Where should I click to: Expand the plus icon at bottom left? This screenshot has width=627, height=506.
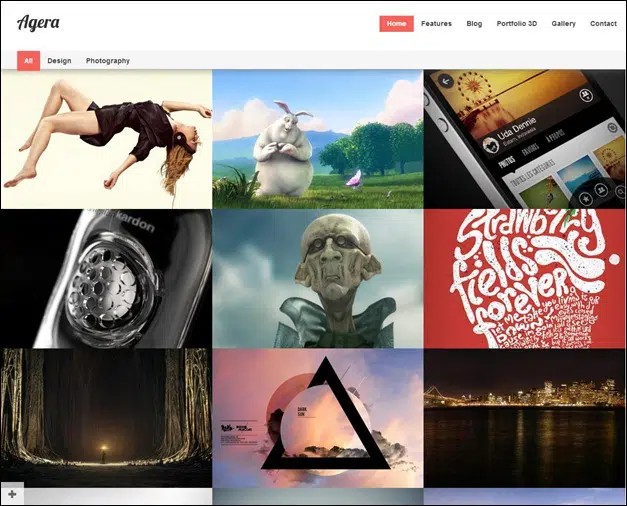[12, 494]
